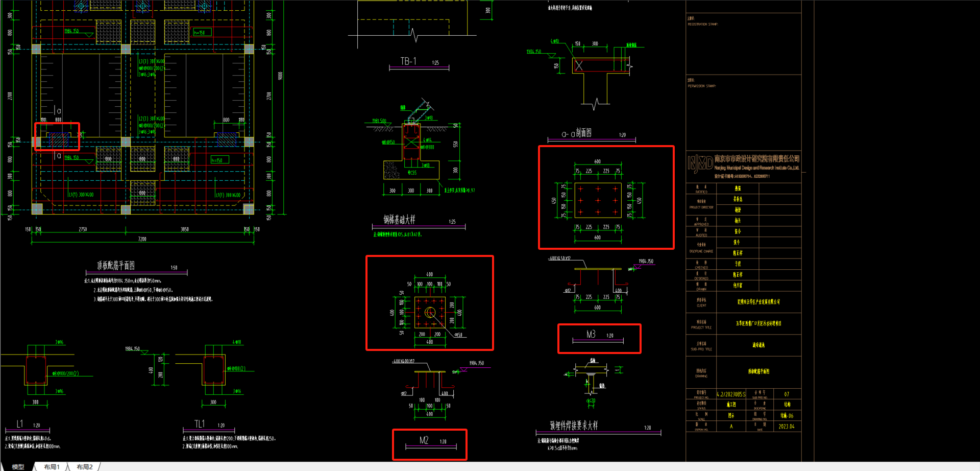Select the 3850 dimension in the plan
The height and width of the screenshot is (471, 980).
(x=185, y=229)
